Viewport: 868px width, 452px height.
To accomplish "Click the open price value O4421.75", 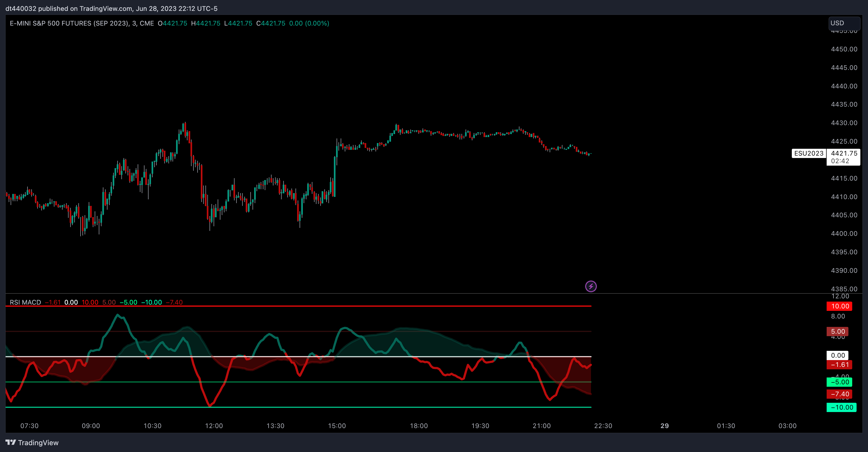I will pos(173,23).
